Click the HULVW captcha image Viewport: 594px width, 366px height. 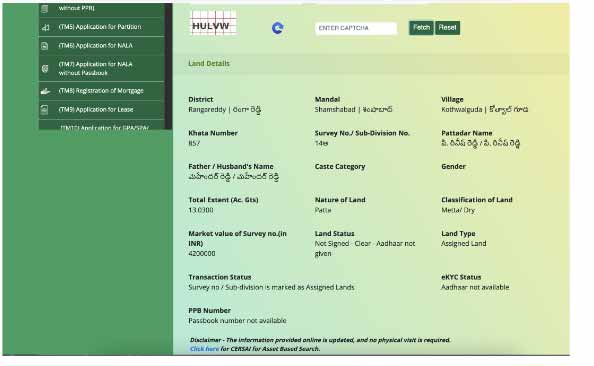(213, 23)
